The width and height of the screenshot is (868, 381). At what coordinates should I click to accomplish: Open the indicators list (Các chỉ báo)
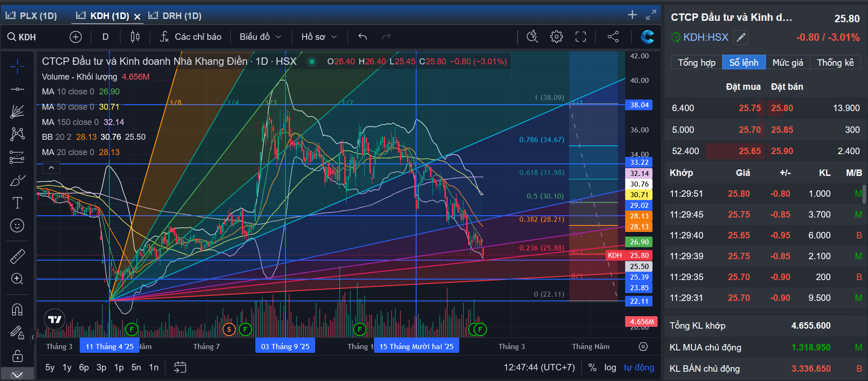pyautogui.click(x=190, y=37)
